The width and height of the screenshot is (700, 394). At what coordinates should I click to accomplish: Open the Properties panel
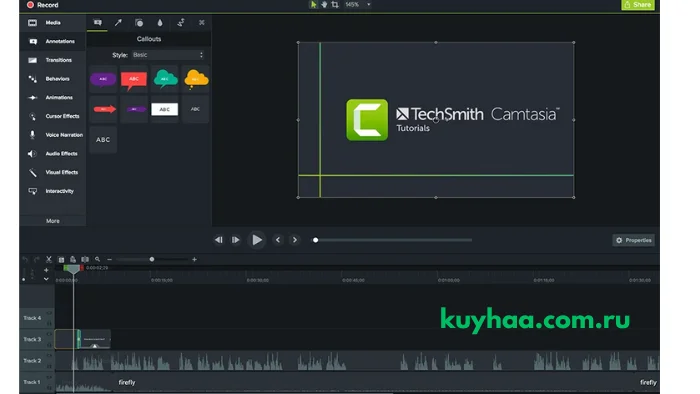pos(633,240)
